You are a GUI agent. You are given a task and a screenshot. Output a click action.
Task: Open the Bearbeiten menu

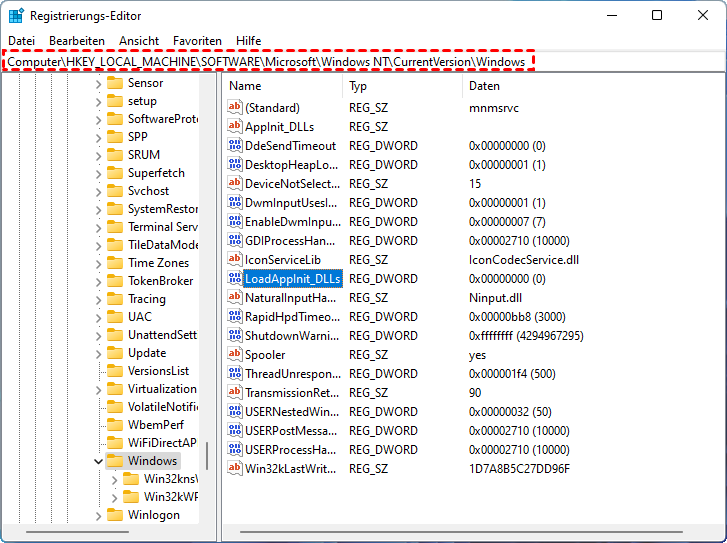tap(77, 41)
